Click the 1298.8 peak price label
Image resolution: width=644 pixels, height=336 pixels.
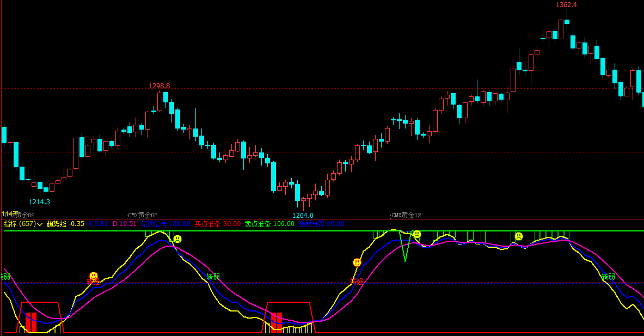(x=160, y=86)
